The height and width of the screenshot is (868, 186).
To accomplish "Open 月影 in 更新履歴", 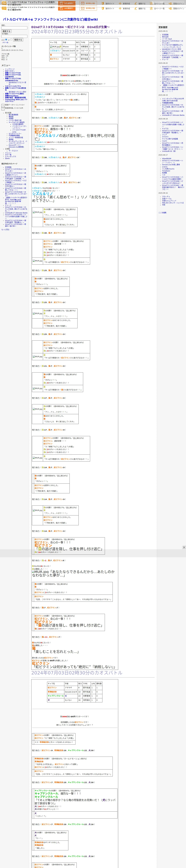I will click(164, 205).
